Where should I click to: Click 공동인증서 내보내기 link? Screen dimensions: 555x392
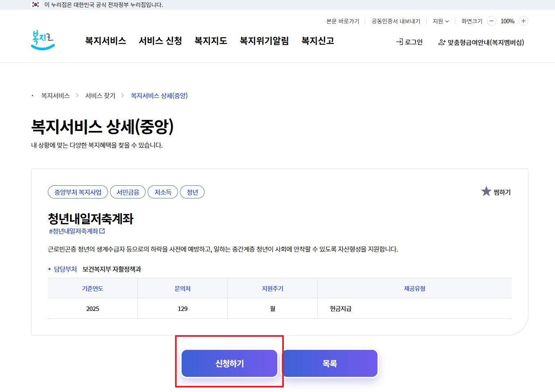[396, 21]
